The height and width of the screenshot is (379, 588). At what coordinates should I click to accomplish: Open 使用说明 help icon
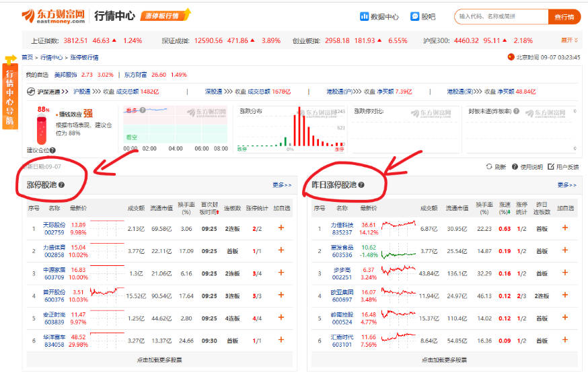pos(515,167)
